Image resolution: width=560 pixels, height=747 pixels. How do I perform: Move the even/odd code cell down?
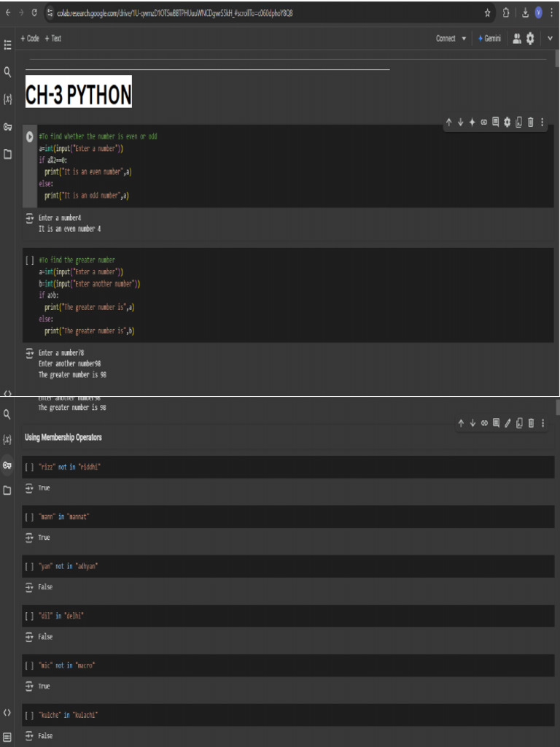(x=461, y=122)
